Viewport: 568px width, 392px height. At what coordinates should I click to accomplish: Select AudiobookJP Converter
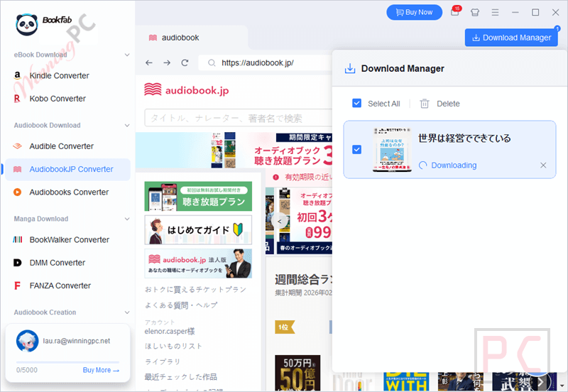67,169
